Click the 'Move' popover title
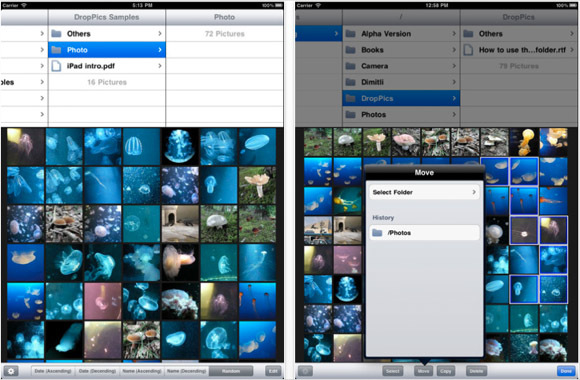The image size is (580, 380). pyautogui.click(x=424, y=172)
